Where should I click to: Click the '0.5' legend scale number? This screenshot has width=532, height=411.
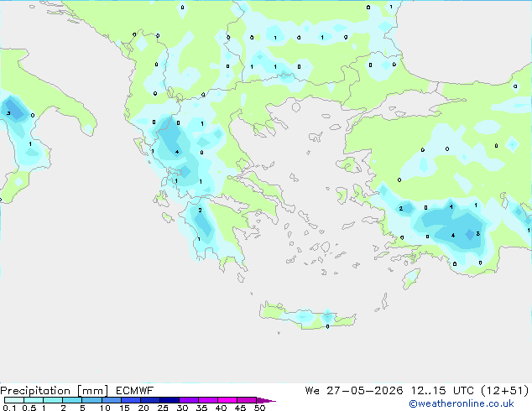(29, 408)
